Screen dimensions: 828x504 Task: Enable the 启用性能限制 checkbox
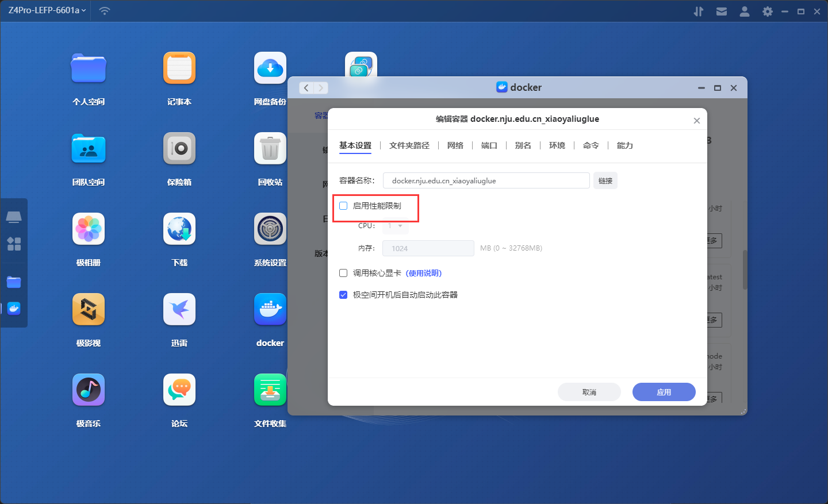[x=343, y=206]
